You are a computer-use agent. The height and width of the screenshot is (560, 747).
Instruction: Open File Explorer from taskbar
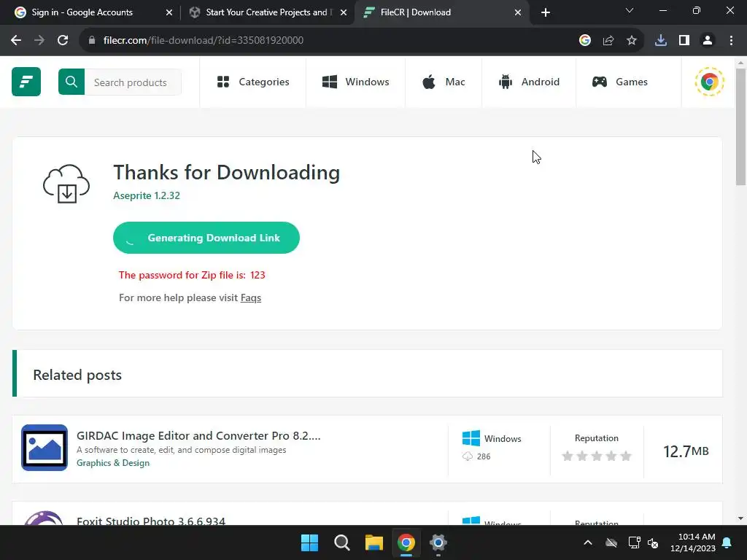pyautogui.click(x=374, y=542)
